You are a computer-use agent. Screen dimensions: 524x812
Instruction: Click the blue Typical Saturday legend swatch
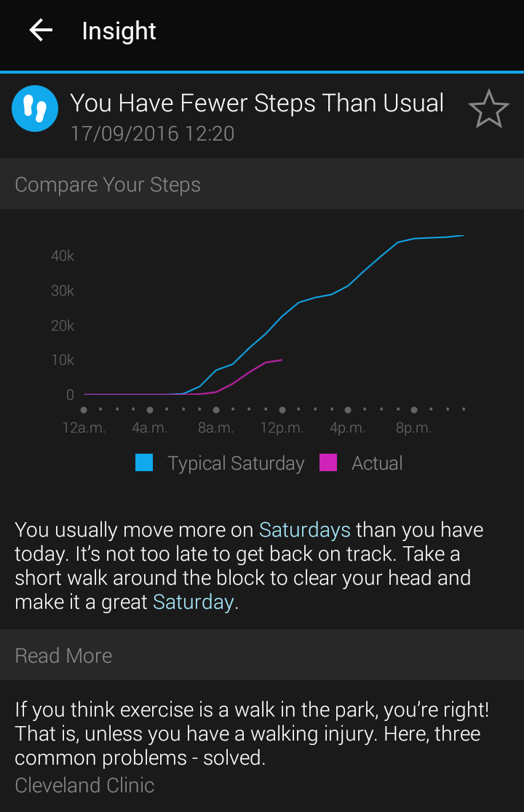click(x=144, y=463)
